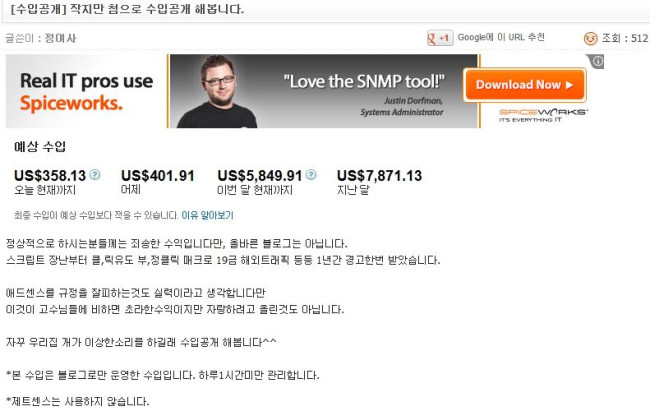Click the Google에 이 URL 추천 text
Screen dimensions: 650x411
click(x=501, y=37)
